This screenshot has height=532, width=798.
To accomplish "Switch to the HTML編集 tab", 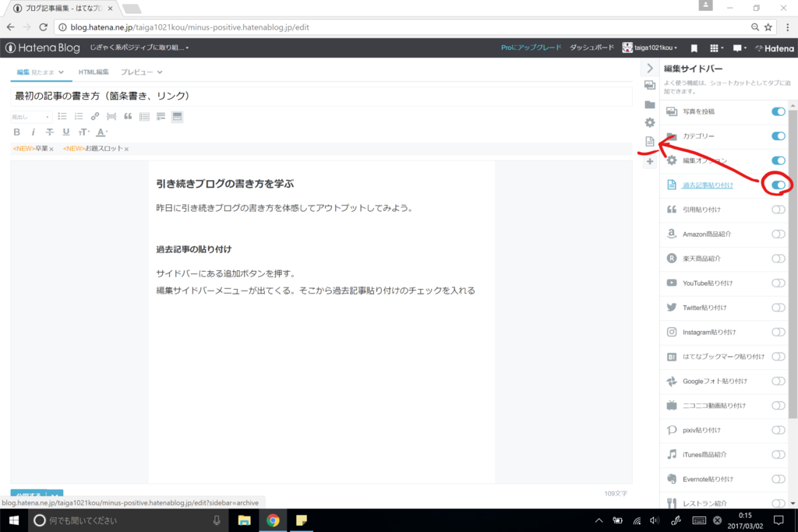I will coord(94,71).
